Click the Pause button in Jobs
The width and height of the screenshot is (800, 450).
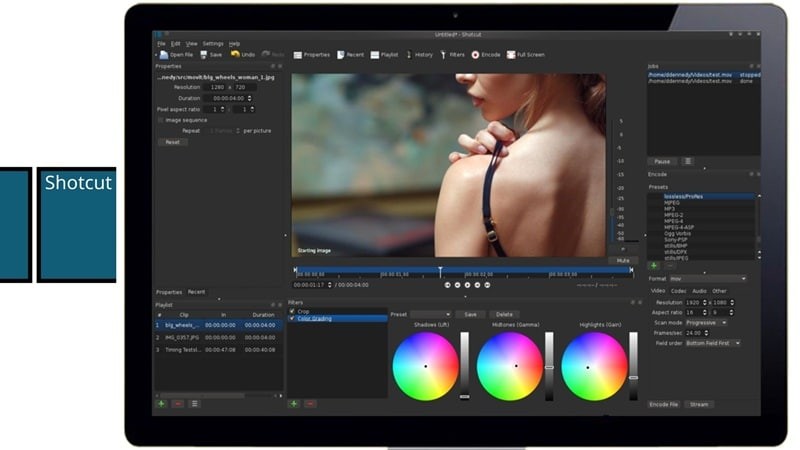click(662, 161)
